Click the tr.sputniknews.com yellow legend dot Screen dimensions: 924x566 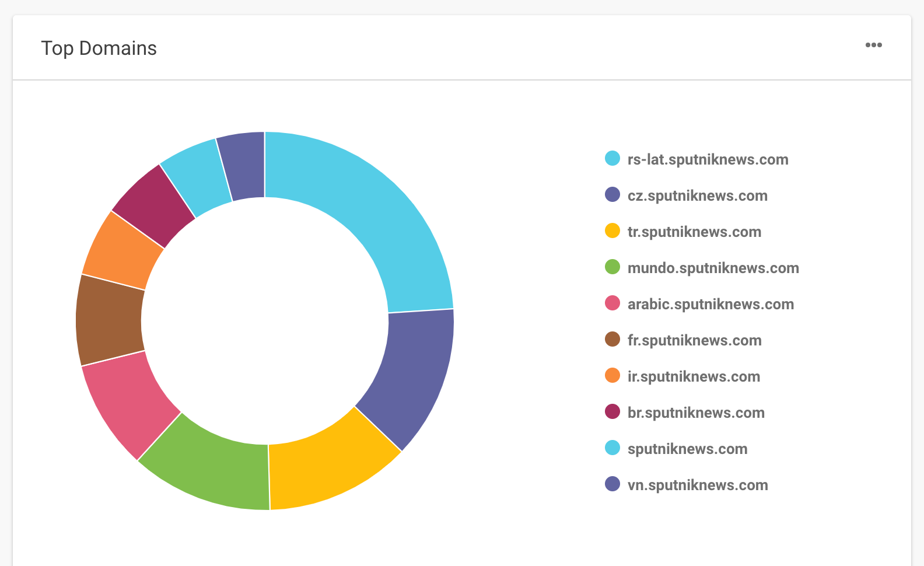tap(612, 230)
